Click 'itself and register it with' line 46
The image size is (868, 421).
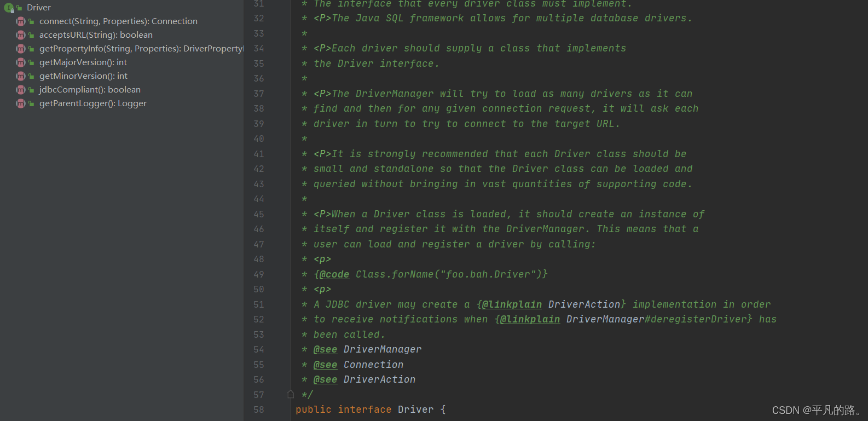506,229
